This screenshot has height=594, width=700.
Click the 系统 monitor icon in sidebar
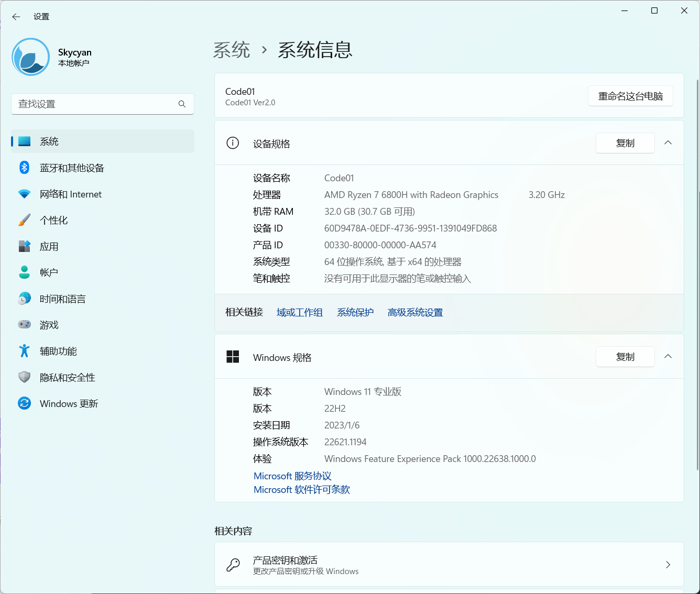coord(25,141)
